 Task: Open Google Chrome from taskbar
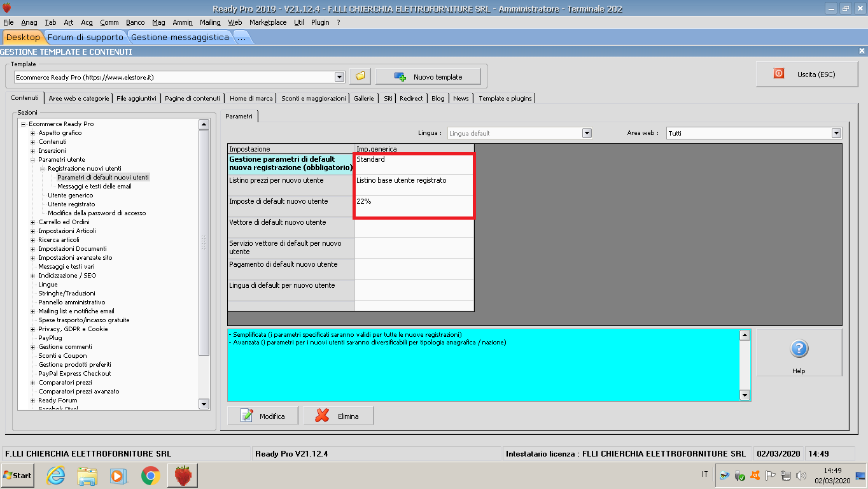point(150,475)
